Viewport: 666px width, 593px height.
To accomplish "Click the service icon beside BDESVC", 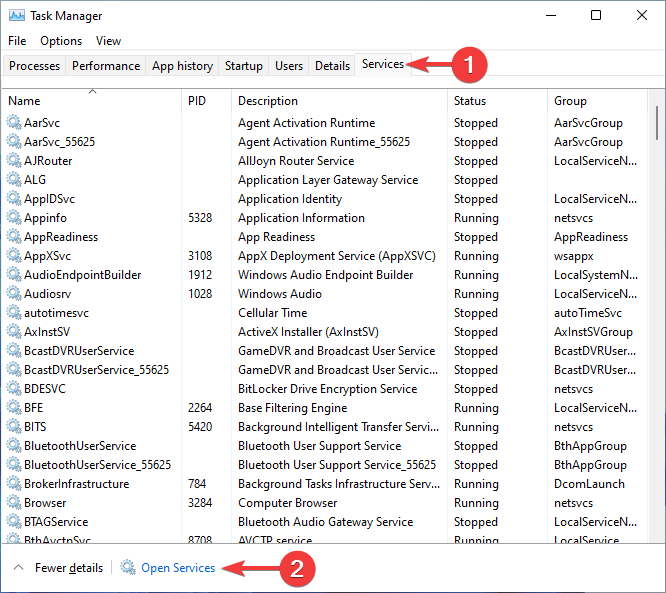I will pos(14,389).
